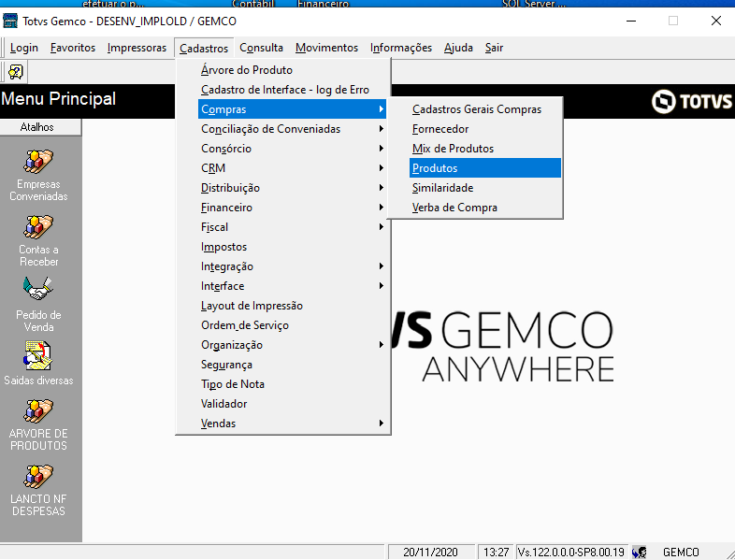Open the Movimentos menu
The image size is (735, 560).
pos(326,48)
